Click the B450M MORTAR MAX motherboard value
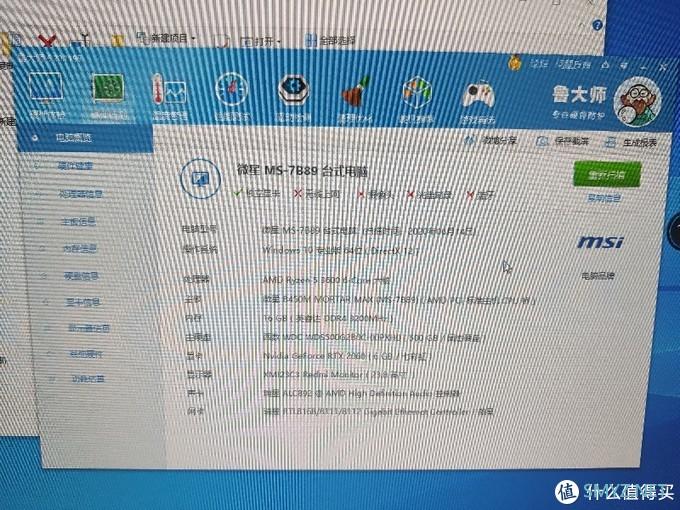The height and width of the screenshot is (510, 680). [x=399, y=300]
